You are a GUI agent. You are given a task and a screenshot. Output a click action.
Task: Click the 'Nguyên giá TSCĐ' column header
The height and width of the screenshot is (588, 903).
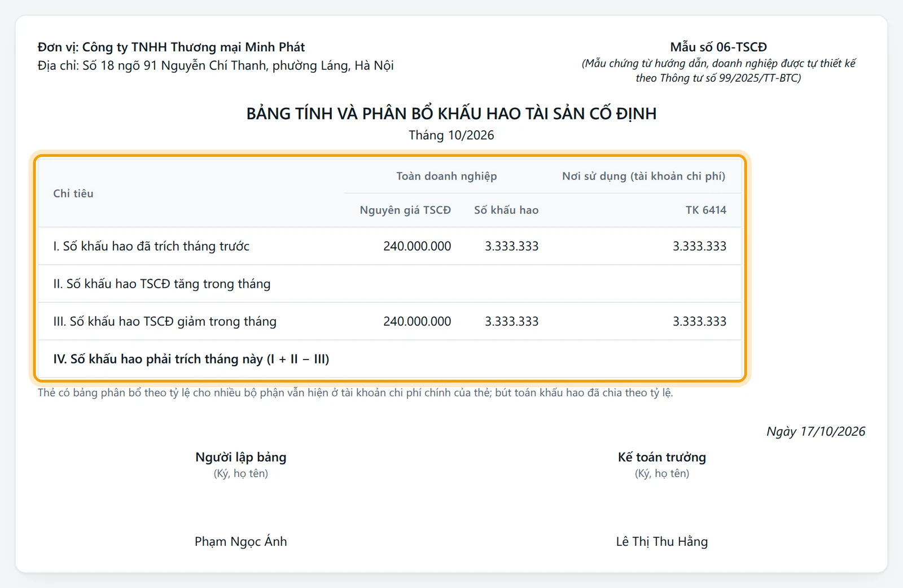click(x=405, y=210)
